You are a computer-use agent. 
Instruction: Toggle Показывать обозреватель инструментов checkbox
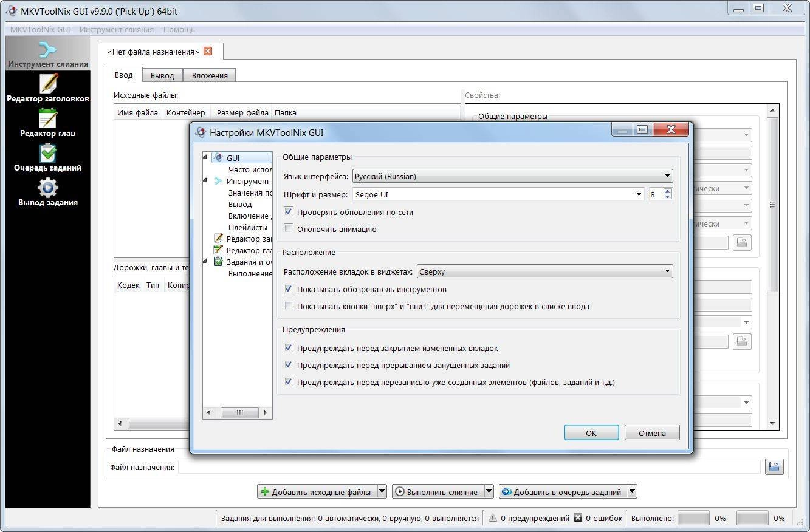coord(289,289)
